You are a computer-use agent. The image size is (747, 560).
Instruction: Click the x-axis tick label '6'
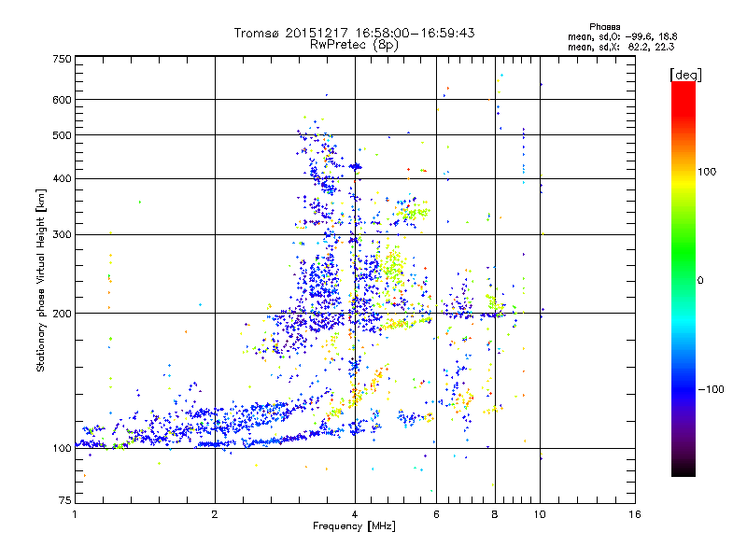(x=436, y=514)
